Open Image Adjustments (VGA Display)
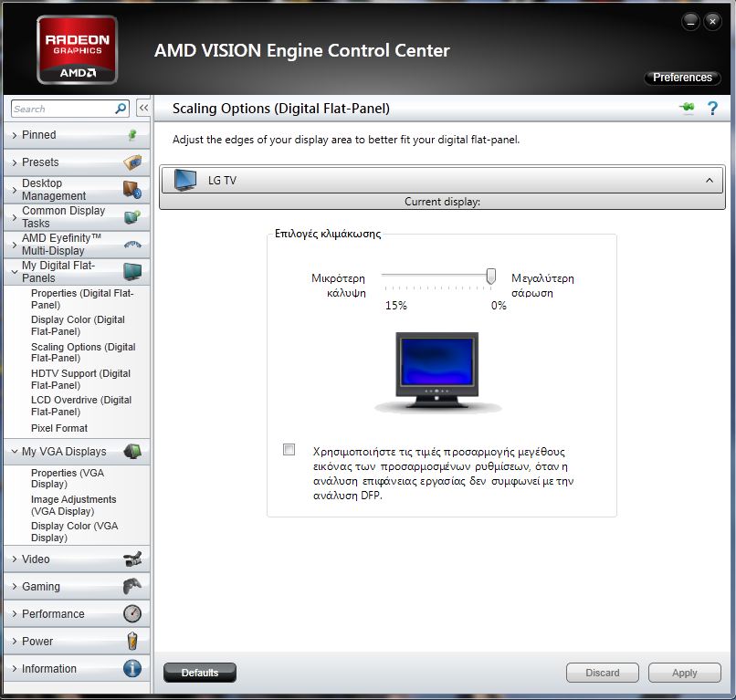The image size is (736, 700). (73, 505)
